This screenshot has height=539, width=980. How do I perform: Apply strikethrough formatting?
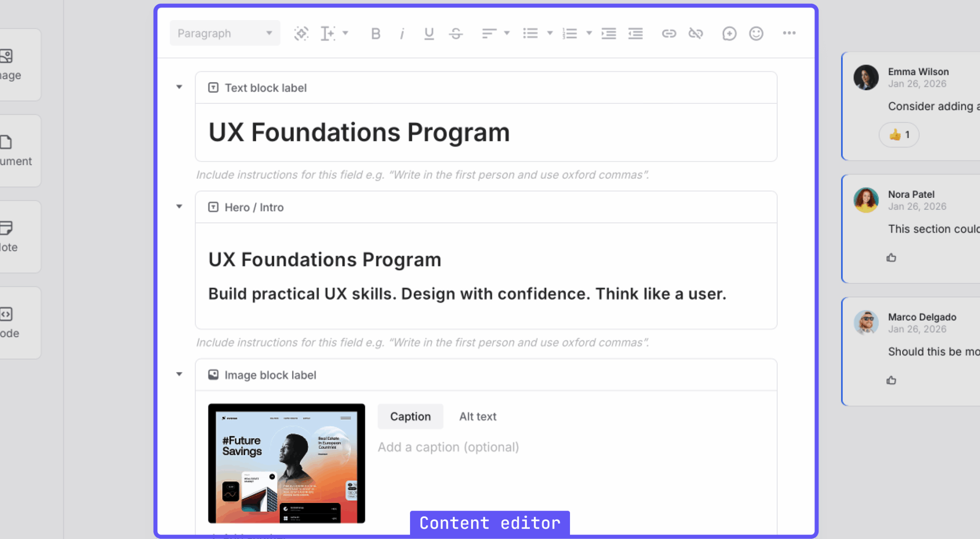456,34
